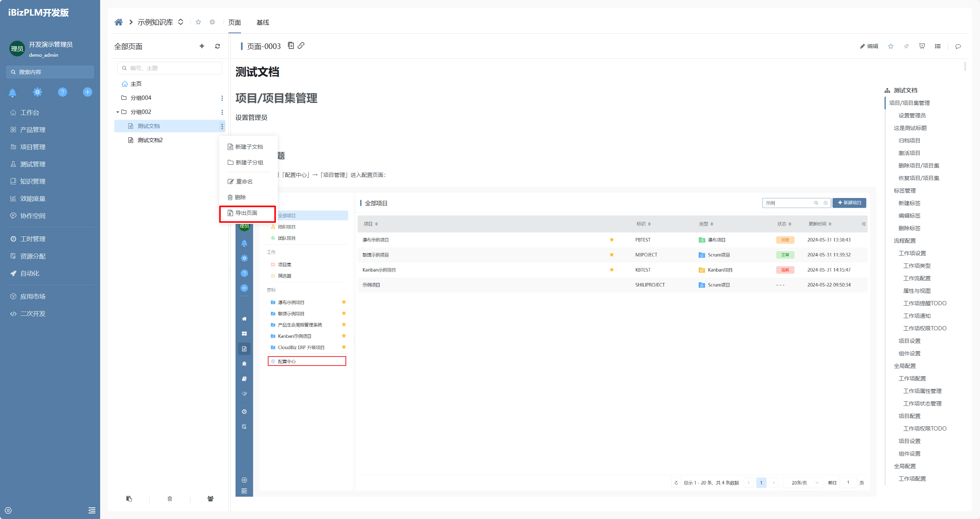Viewport: 980px width, 519px height.
Task: Toggle the favorite star in the page toolbar
Action: click(891, 46)
